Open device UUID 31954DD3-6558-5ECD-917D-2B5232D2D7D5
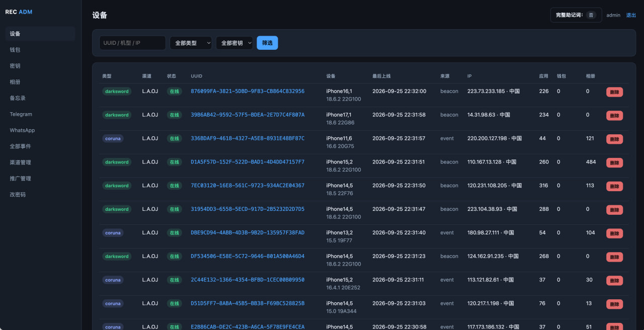 coord(248,209)
